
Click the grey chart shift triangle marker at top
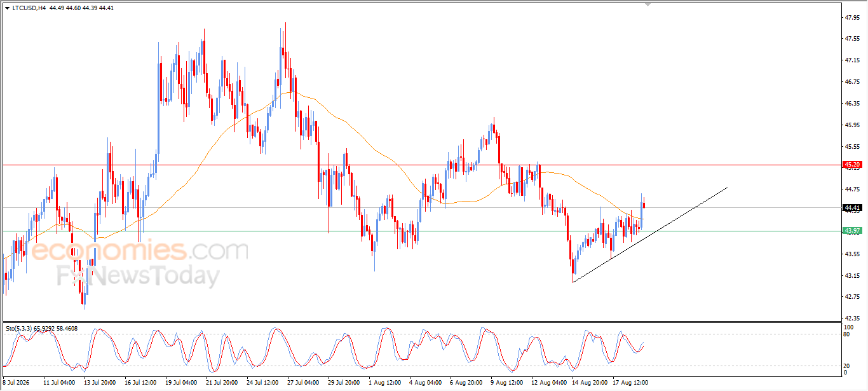click(648, 4)
